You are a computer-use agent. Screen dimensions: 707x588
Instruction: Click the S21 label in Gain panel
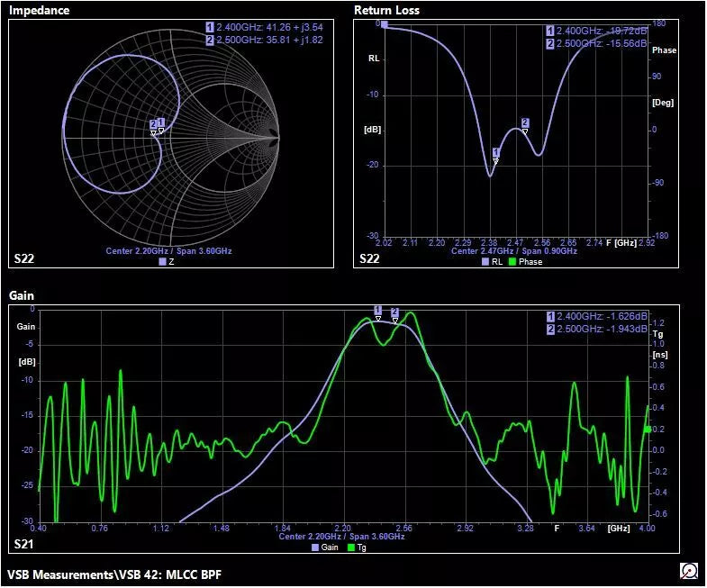coord(23,544)
